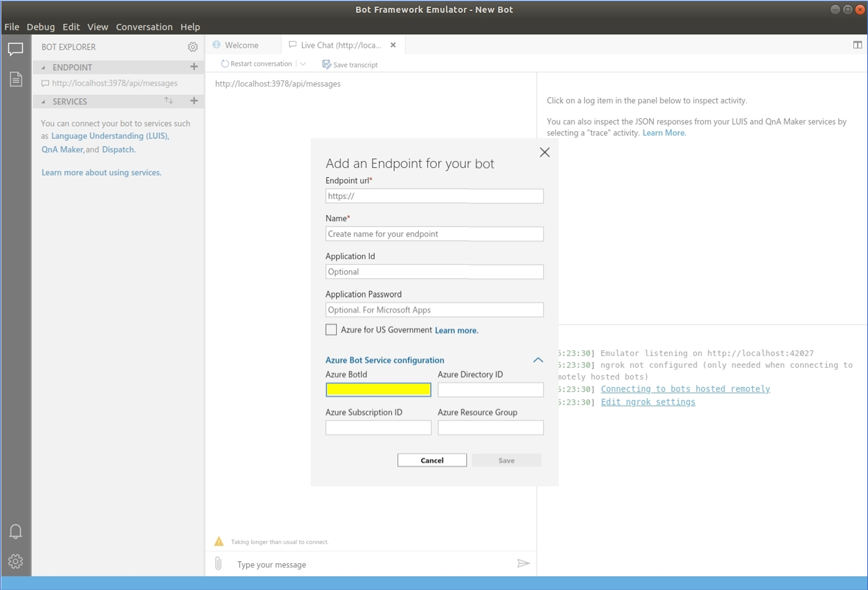Viewport: 868px width, 590px height.
Task: Open the Conversation menu
Action: 144,27
